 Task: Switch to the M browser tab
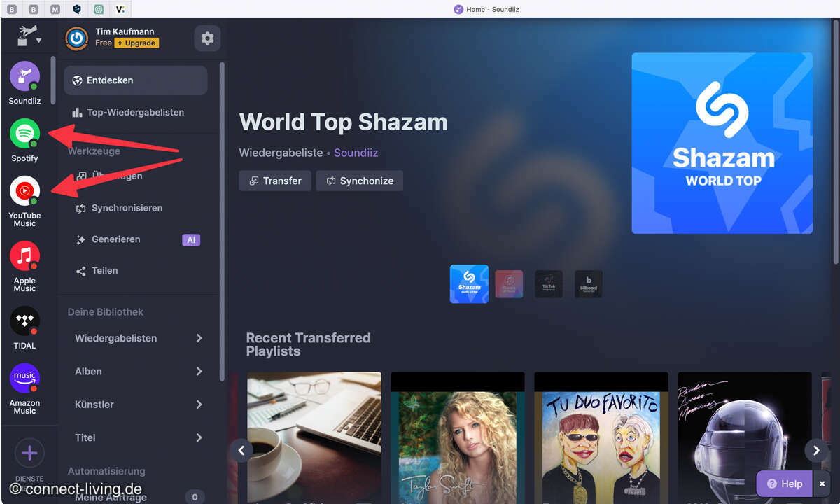click(x=55, y=9)
